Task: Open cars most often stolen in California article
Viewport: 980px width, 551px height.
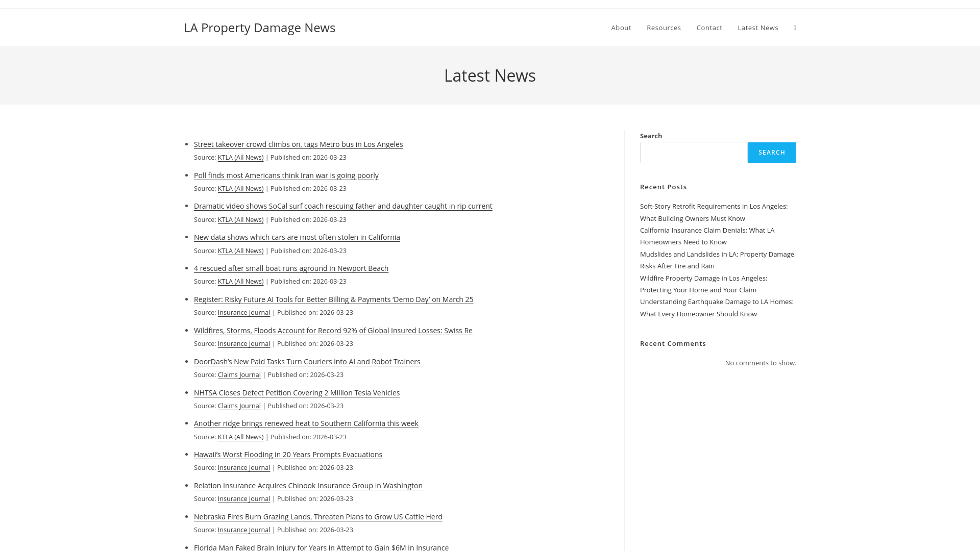Action: (297, 237)
